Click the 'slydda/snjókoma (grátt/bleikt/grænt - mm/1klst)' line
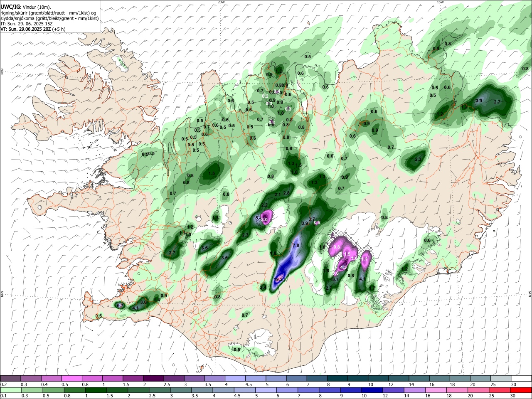The image size is (532, 399). tap(49, 18)
